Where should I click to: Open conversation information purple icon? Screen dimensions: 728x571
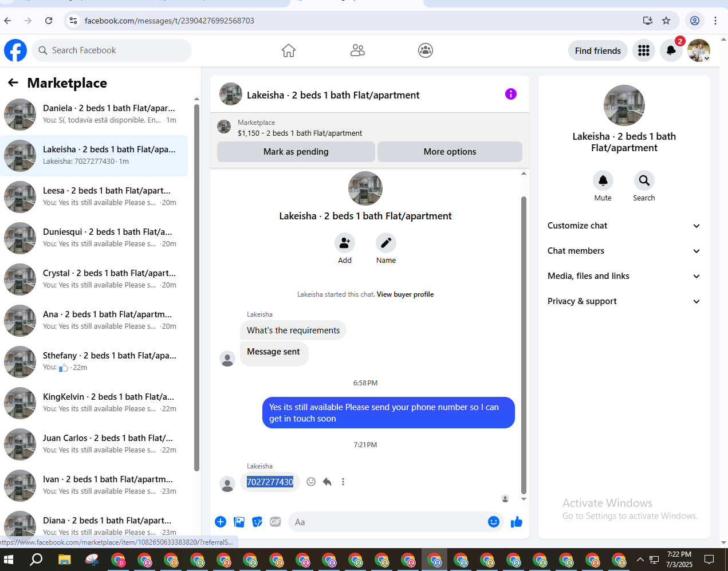511,94
